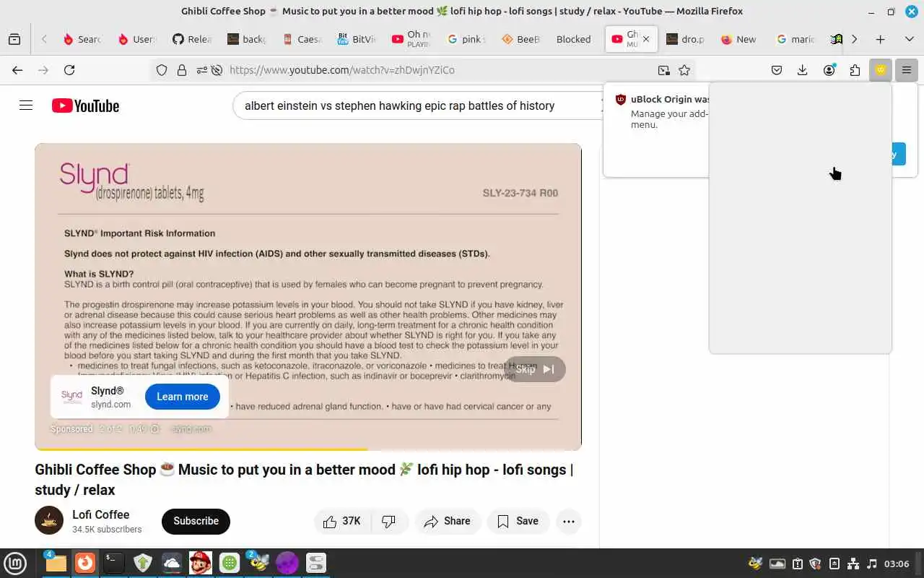Click the Ghibli Coffee Shop video title

pos(304,480)
